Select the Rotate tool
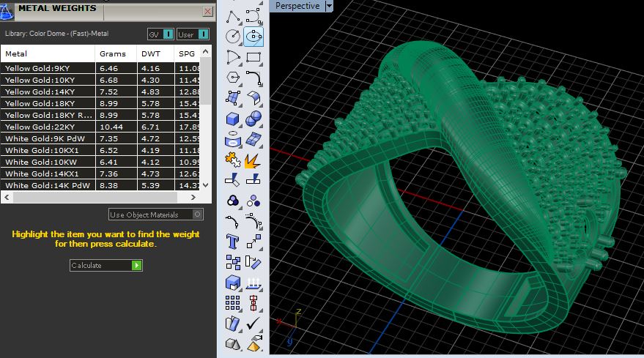Image resolution: width=644 pixels, height=358 pixels. pyautogui.click(x=253, y=262)
